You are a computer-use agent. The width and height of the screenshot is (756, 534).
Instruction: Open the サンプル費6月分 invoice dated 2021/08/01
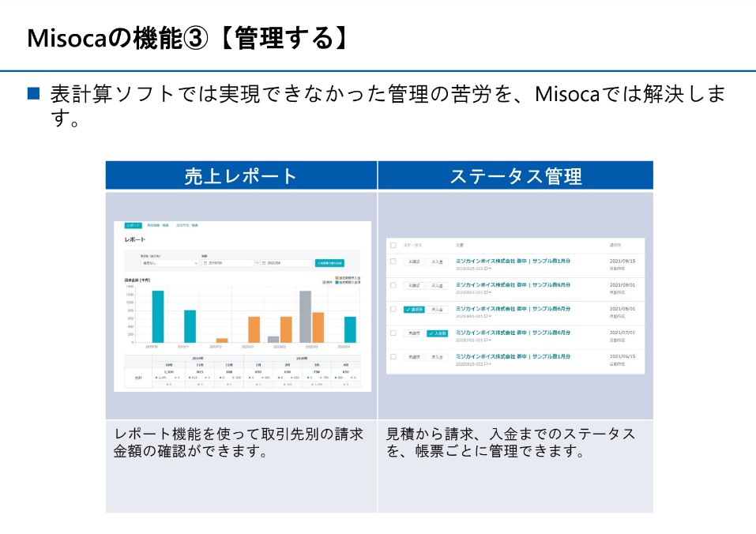point(513,308)
